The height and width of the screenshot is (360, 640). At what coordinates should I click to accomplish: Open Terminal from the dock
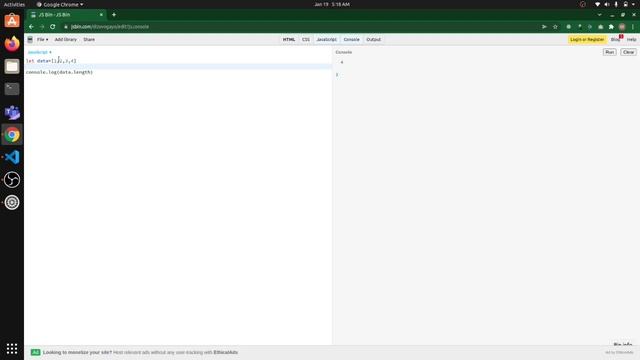[x=12, y=89]
